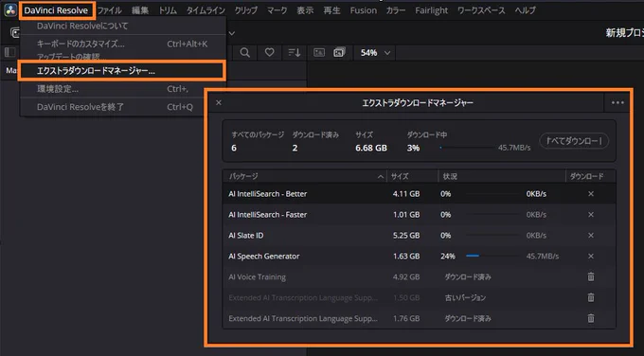Open the DaVinci Resolve menu
The width and height of the screenshot is (644, 356).
(x=56, y=10)
